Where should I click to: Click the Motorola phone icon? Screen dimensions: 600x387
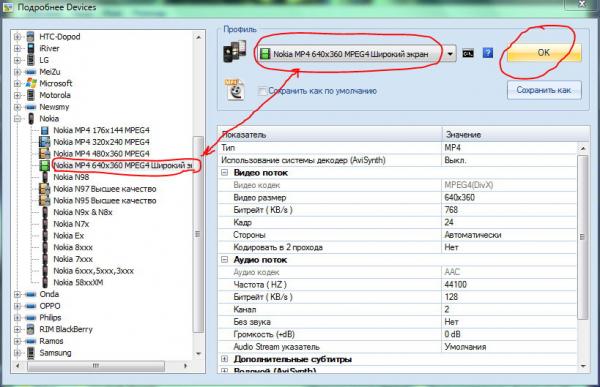tap(31, 95)
